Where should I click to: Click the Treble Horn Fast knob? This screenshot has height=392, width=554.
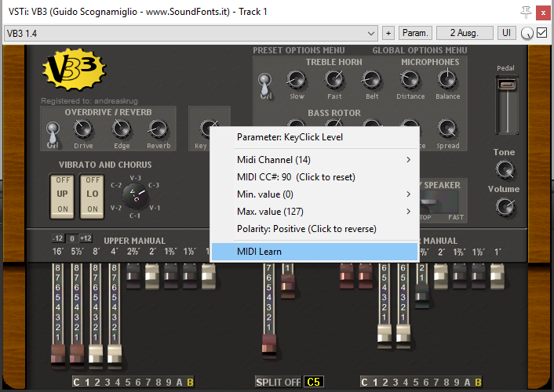click(x=334, y=80)
